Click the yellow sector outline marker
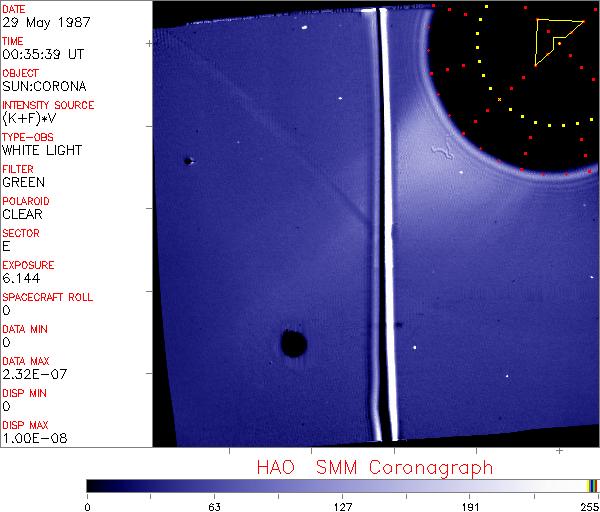 (552, 40)
